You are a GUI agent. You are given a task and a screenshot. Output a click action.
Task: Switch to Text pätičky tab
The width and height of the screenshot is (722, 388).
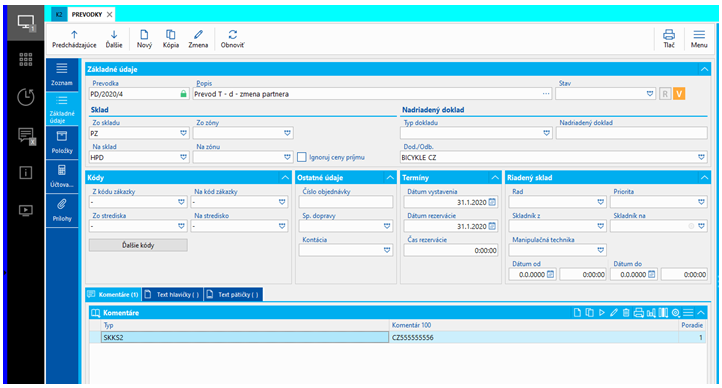click(x=233, y=295)
